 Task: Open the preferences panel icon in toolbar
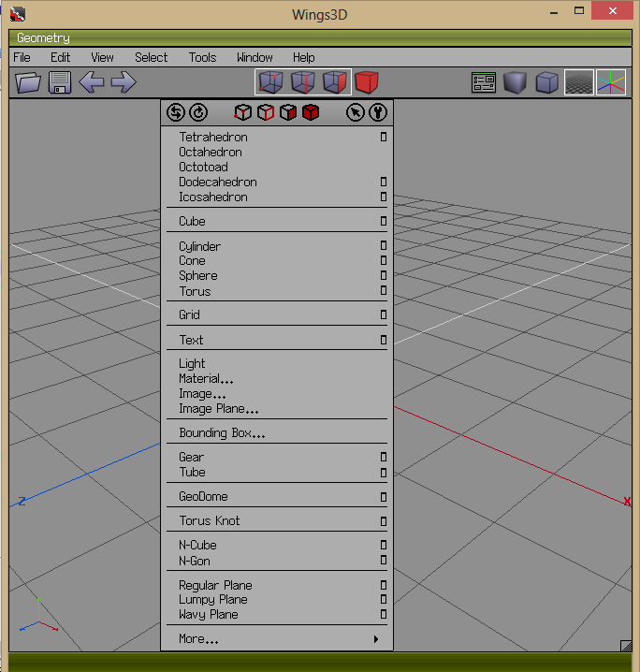[x=484, y=82]
